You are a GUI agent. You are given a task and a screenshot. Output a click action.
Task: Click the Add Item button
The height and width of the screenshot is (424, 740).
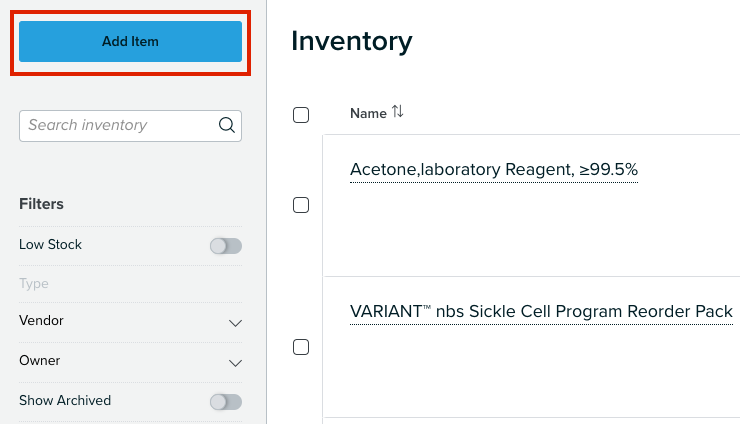130,42
